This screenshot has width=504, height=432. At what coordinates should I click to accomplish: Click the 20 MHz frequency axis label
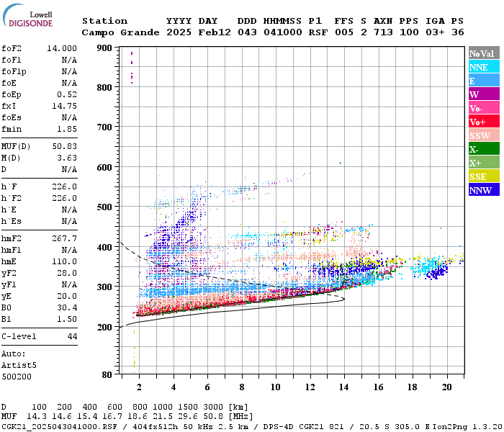pos(447,387)
